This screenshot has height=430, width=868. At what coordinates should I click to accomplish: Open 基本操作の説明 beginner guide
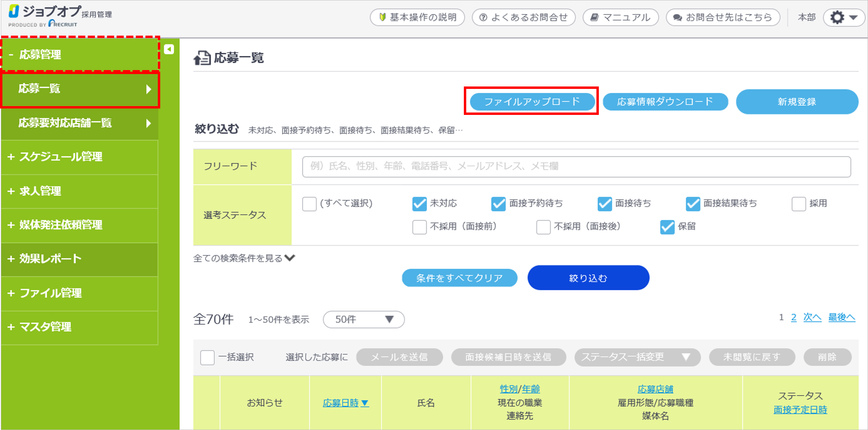click(417, 18)
